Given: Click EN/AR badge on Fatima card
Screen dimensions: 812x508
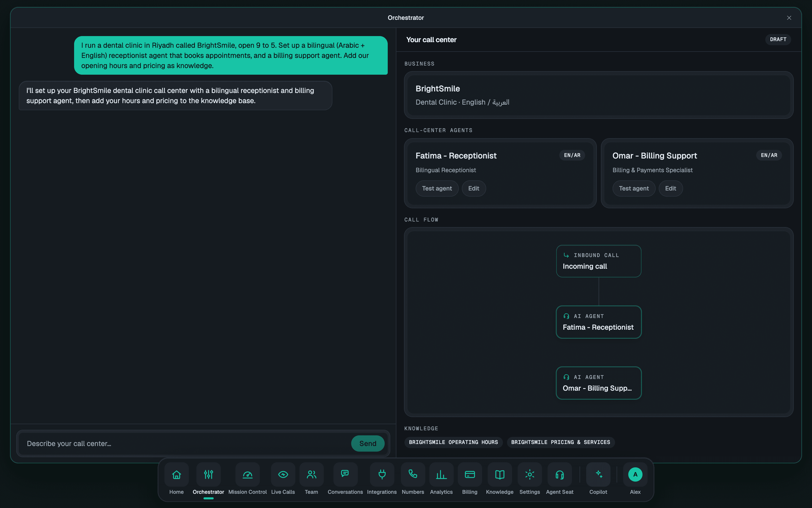Looking at the screenshot, I should pyautogui.click(x=572, y=155).
